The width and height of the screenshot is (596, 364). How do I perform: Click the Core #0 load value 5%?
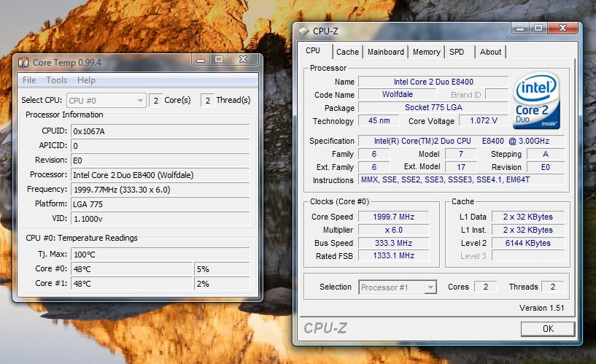pyautogui.click(x=222, y=269)
